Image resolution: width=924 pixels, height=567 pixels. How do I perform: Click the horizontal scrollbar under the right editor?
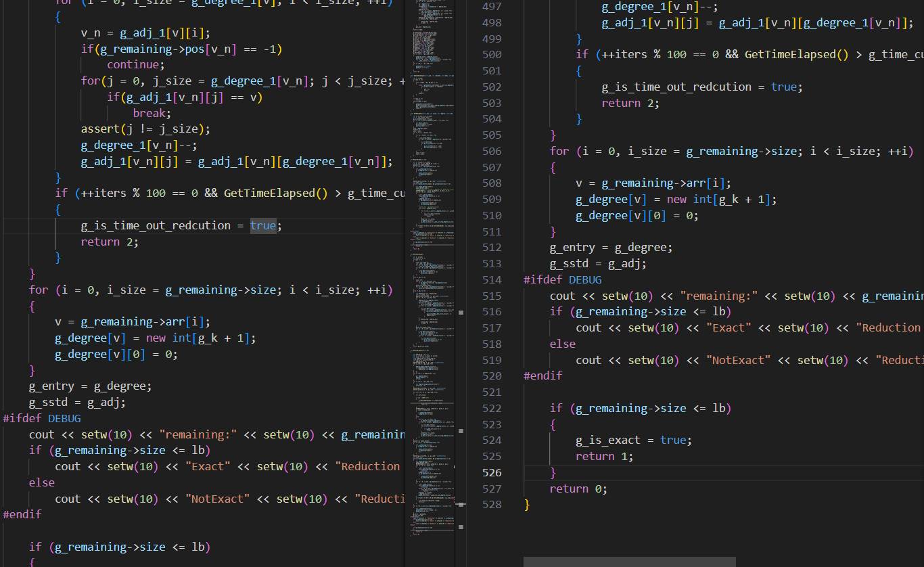pos(629,562)
